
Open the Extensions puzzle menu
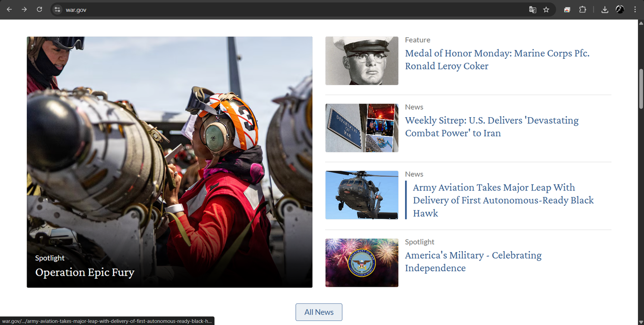click(583, 10)
